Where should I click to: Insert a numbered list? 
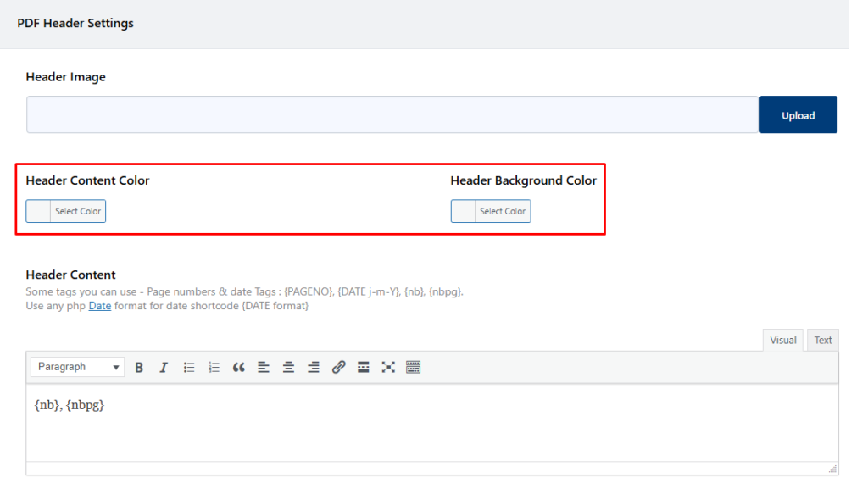214,367
